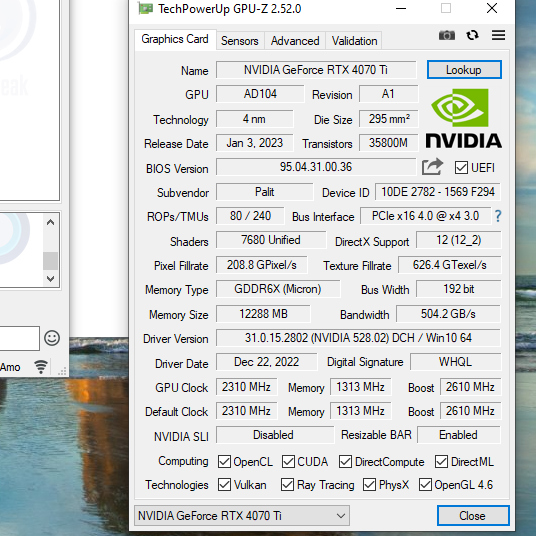
Task: Toggle the CUDA checkbox
Action: tap(288, 461)
